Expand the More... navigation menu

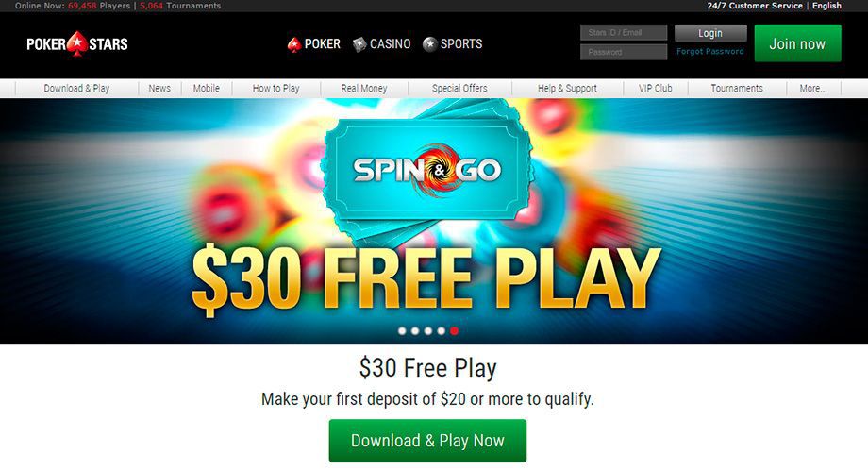(813, 88)
